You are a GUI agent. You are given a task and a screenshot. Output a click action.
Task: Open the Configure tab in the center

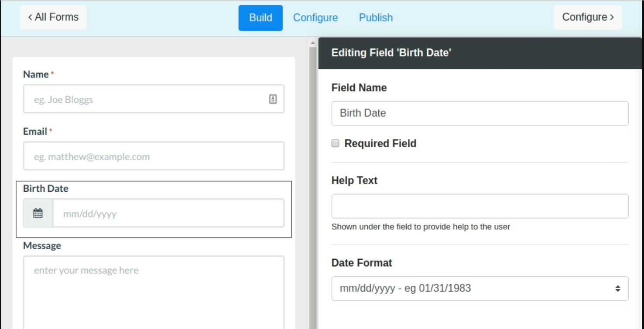click(x=315, y=18)
